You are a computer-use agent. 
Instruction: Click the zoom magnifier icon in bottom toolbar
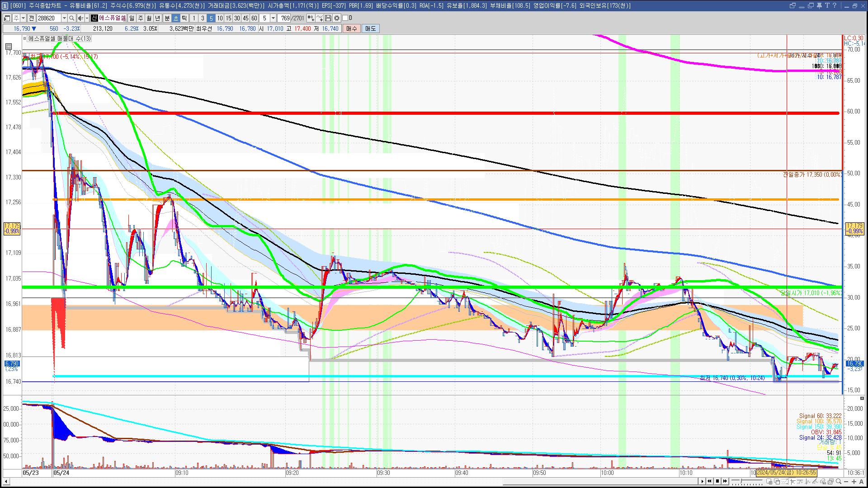point(839,482)
